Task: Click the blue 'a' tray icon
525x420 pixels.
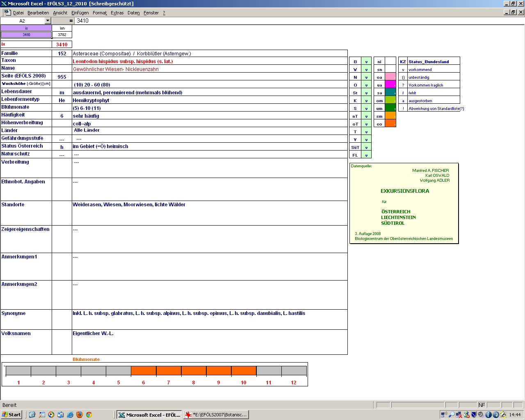Action: click(495, 415)
